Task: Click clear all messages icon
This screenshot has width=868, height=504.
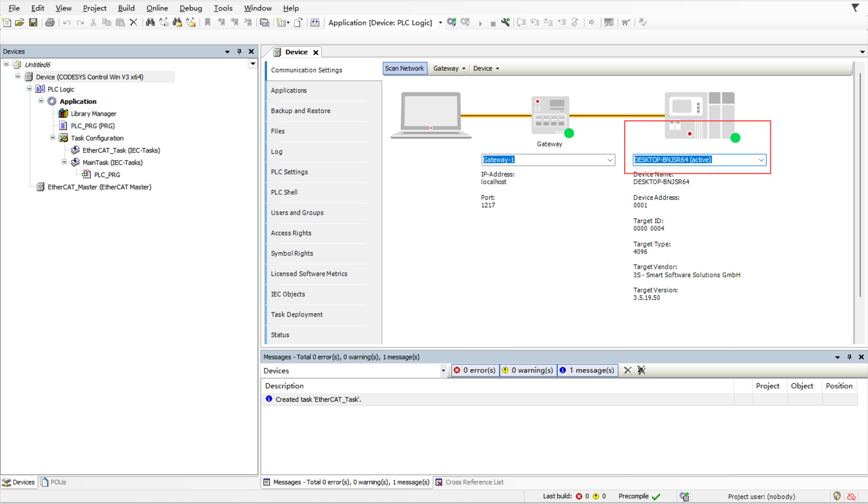Action: pos(642,370)
